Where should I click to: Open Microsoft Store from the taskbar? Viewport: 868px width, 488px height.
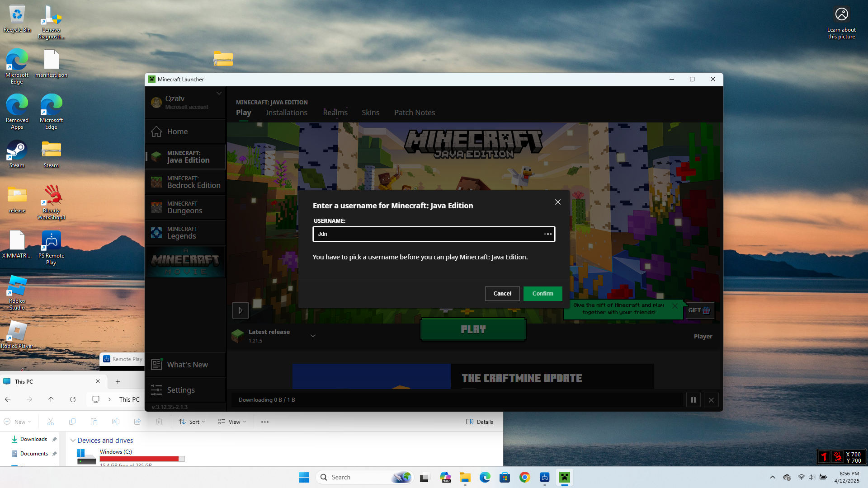[x=505, y=478]
